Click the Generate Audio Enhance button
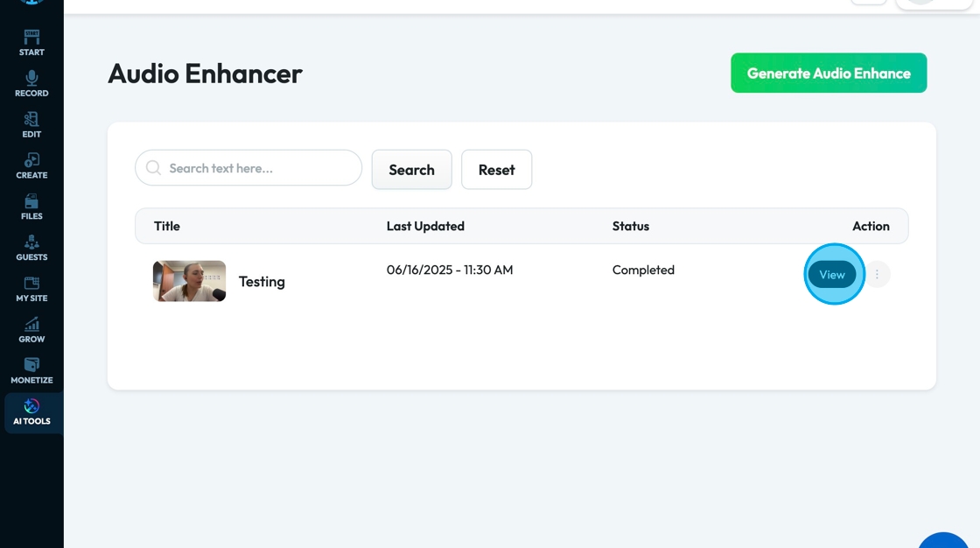Viewport: 980px width, 548px height. click(829, 74)
